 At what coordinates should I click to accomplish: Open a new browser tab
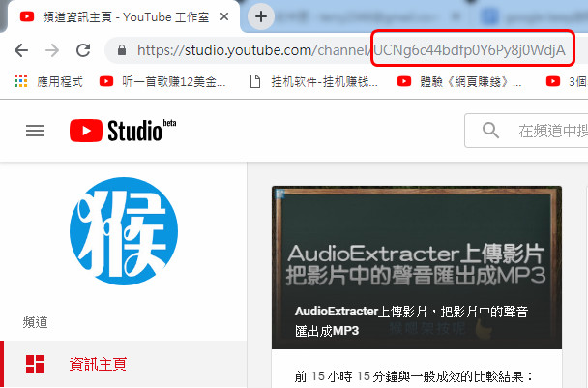click(261, 16)
